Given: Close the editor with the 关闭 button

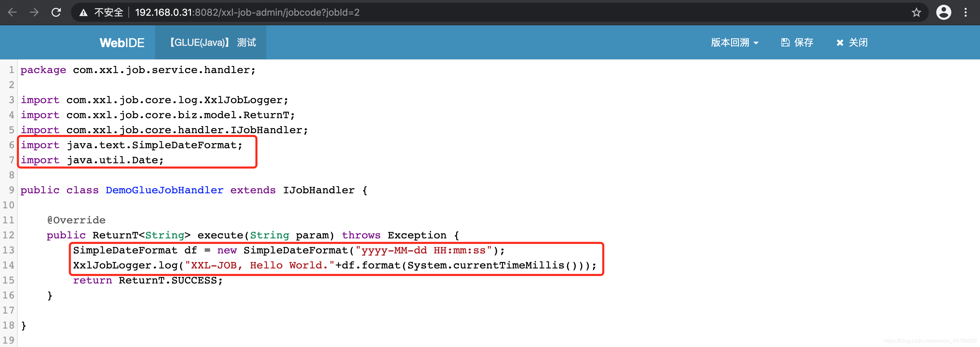Looking at the screenshot, I should click(x=852, y=43).
